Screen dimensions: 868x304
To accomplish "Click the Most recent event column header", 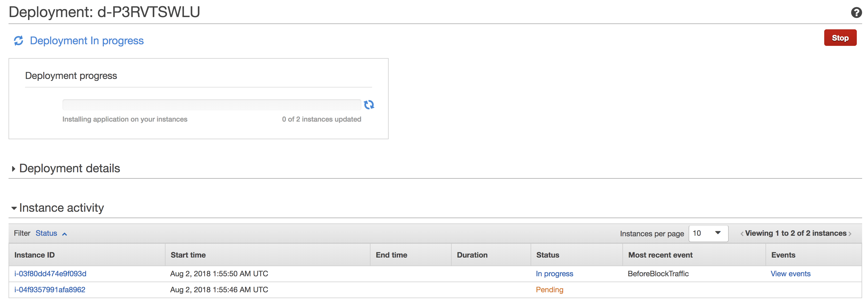I will pyautogui.click(x=660, y=255).
